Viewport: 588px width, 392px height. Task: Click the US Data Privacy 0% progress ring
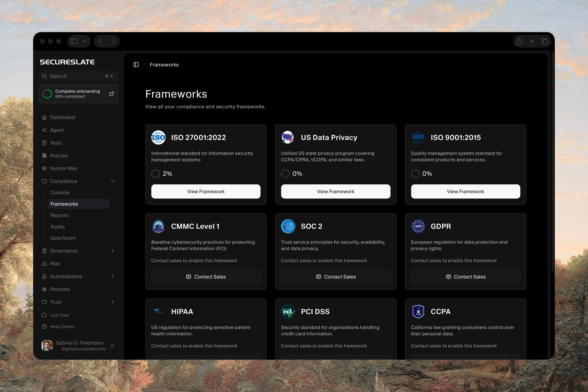pos(285,174)
